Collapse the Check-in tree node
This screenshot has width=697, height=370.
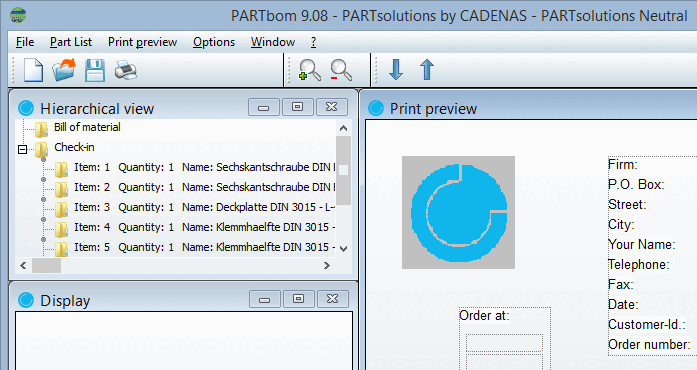pyautogui.click(x=22, y=149)
